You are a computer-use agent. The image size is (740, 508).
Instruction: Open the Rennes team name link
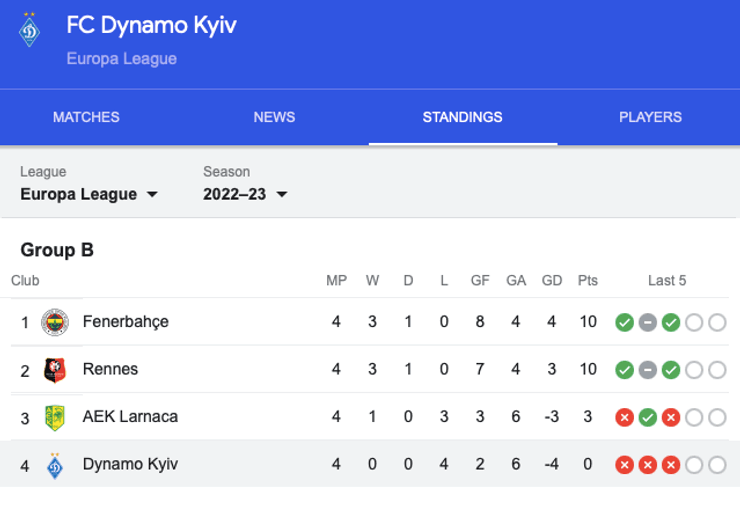pyautogui.click(x=110, y=370)
